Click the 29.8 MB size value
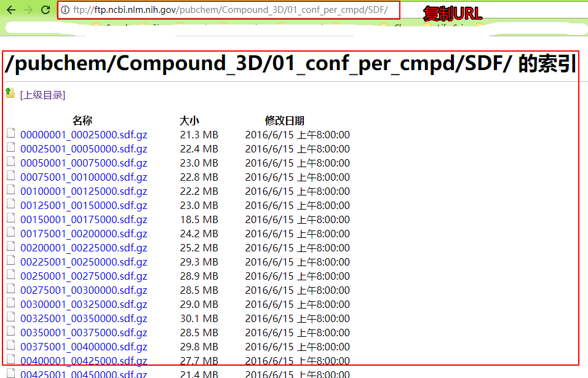This screenshot has width=588, height=378. coord(199,347)
